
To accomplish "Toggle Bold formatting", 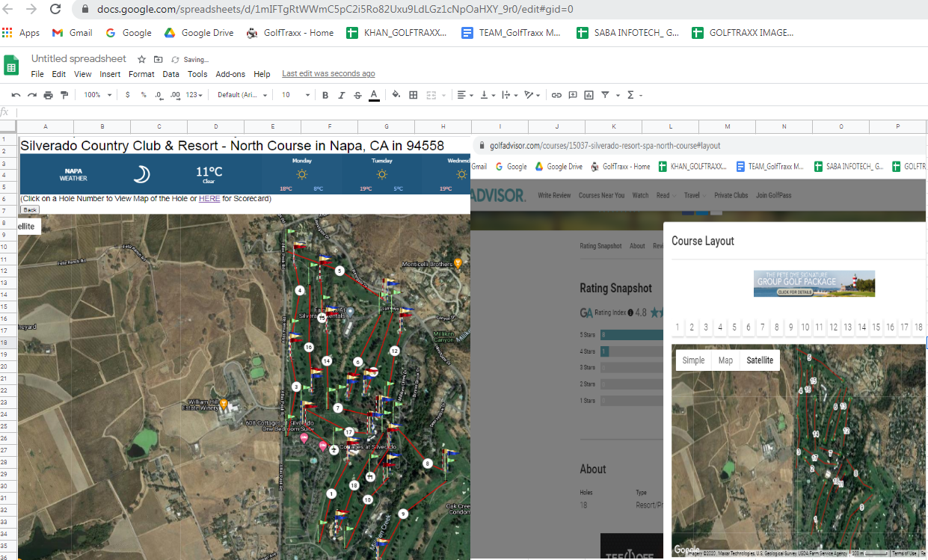I will 325,95.
